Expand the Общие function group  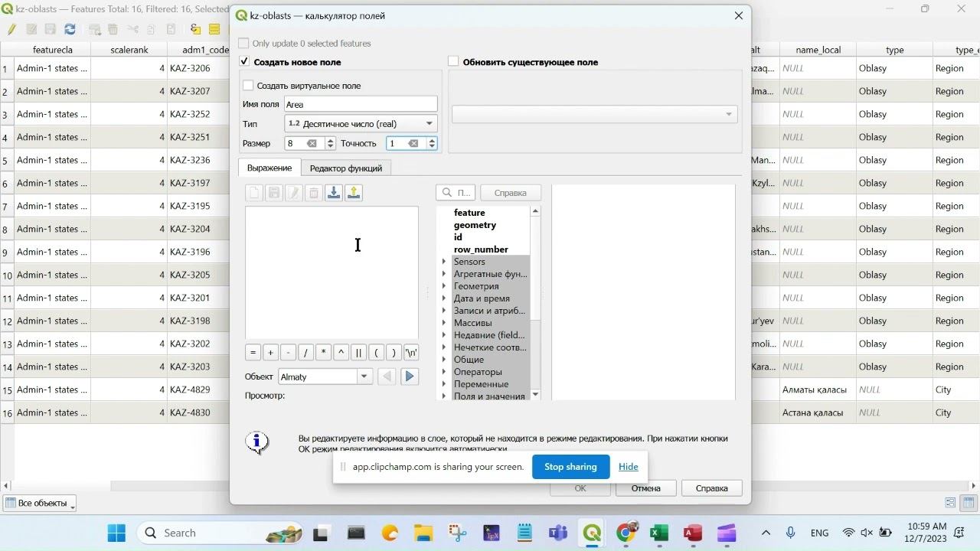(x=444, y=360)
